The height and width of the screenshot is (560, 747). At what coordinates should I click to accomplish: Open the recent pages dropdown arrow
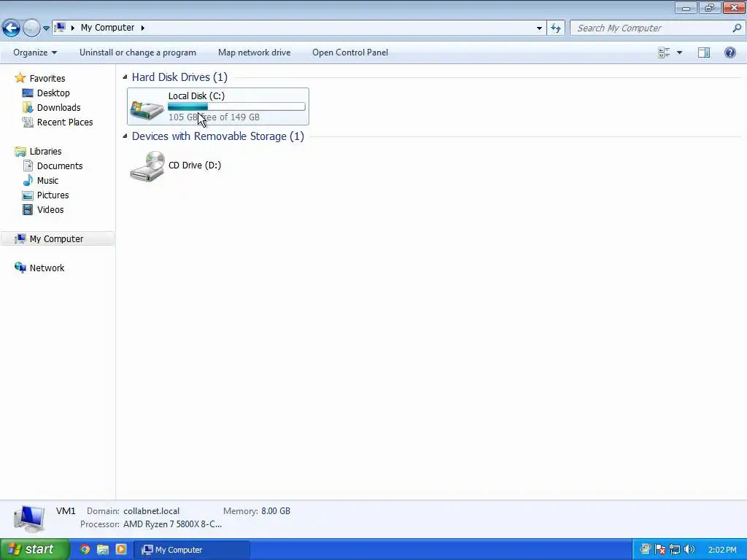[46, 28]
